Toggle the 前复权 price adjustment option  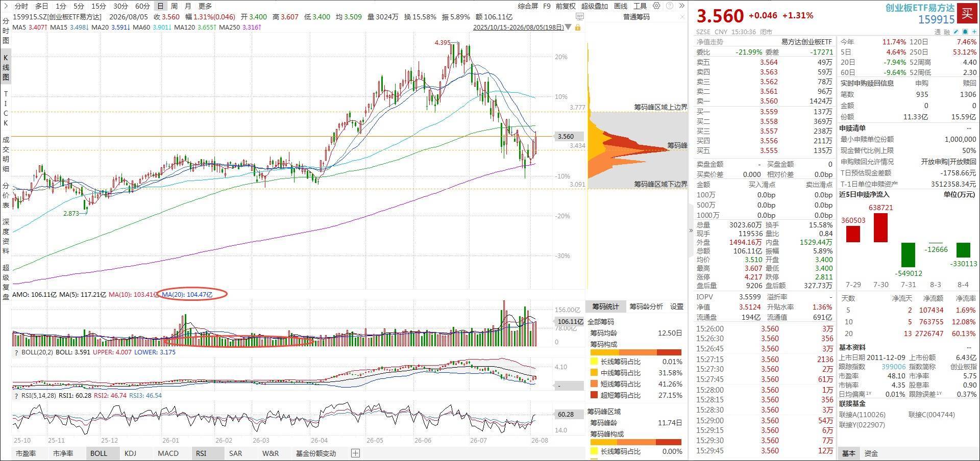(x=566, y=6)
